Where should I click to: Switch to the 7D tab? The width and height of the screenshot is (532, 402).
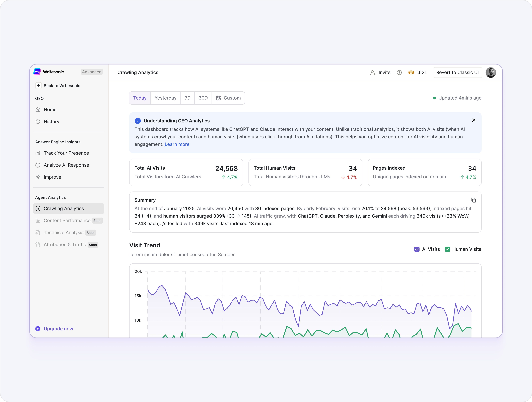(187, 98)
